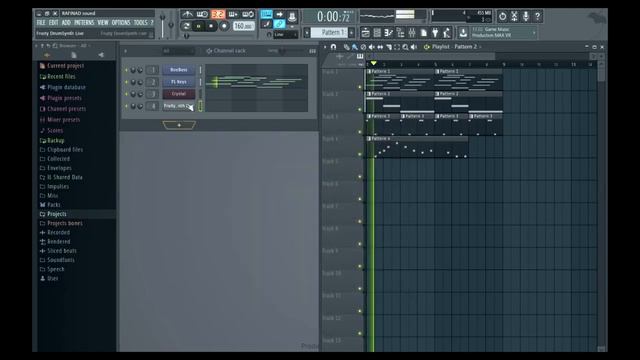Image resolution: width=640 pixels, height=360 pixels.
Task: Select the playlist Draw pencil tool
Action: coord(346,47)
